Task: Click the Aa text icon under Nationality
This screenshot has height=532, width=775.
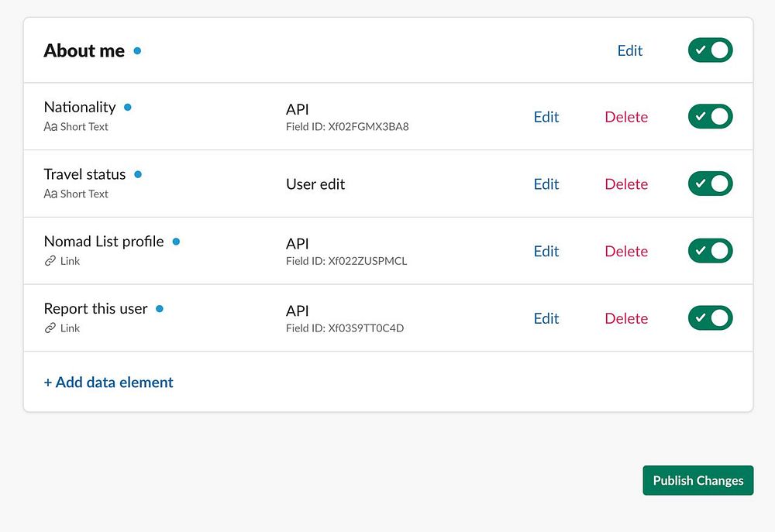Action: pos(50,127)
